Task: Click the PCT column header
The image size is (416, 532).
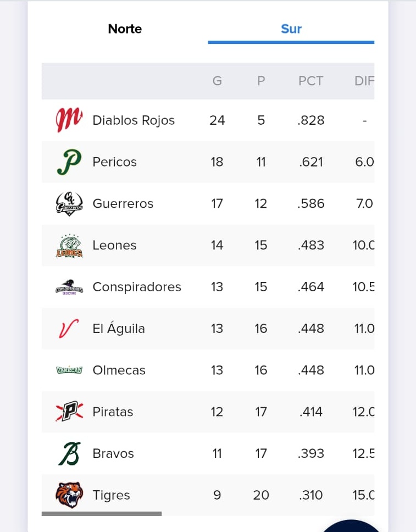Action: click(311, 81)
